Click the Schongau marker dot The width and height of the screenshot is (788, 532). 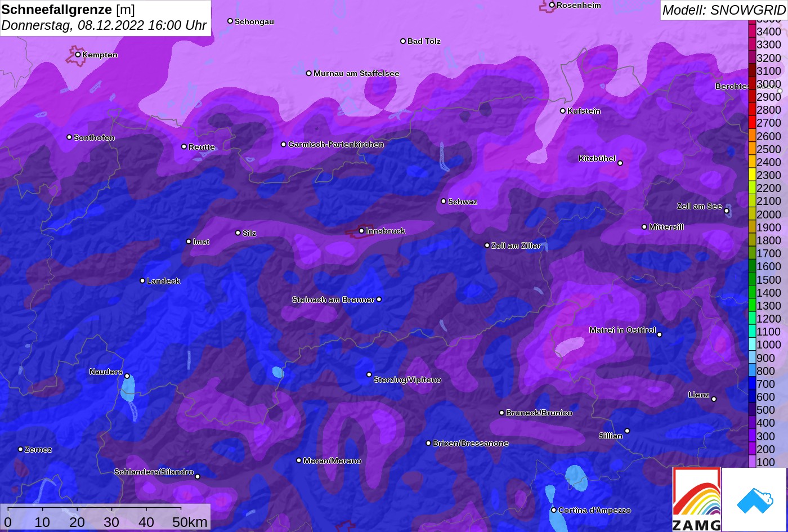pos(230,21)
